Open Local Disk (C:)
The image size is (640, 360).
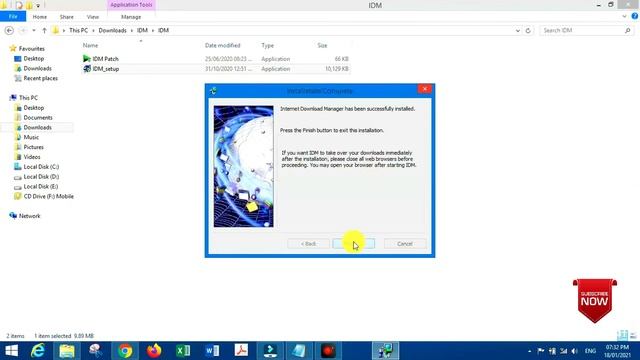click(x=41, y=167)
